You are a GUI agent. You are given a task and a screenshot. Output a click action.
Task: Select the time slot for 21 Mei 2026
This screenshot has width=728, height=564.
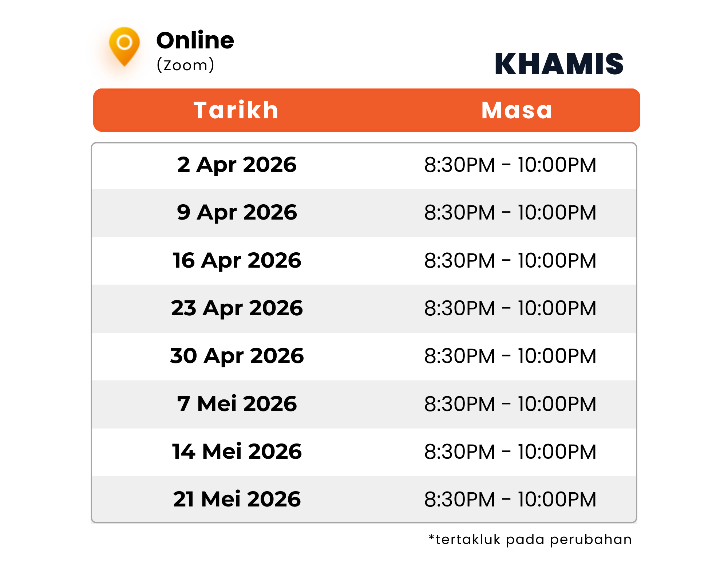tap(510, 499)
